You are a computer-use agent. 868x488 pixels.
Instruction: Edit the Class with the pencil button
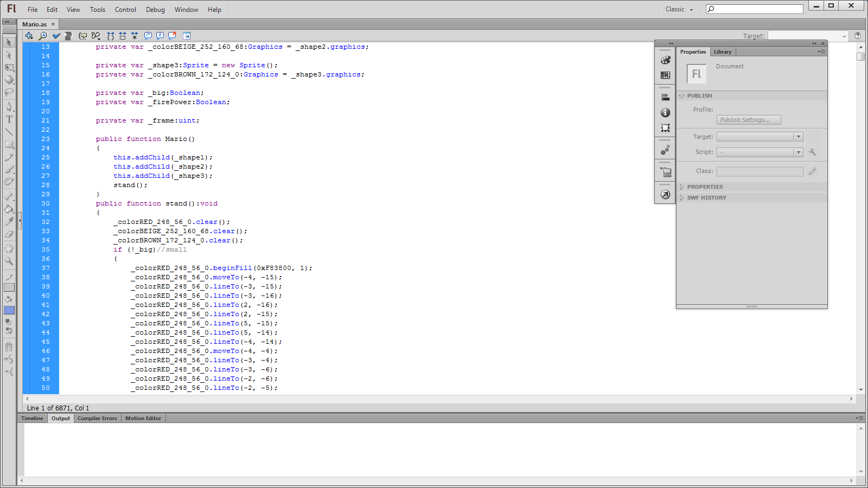[x=812, y=171]
